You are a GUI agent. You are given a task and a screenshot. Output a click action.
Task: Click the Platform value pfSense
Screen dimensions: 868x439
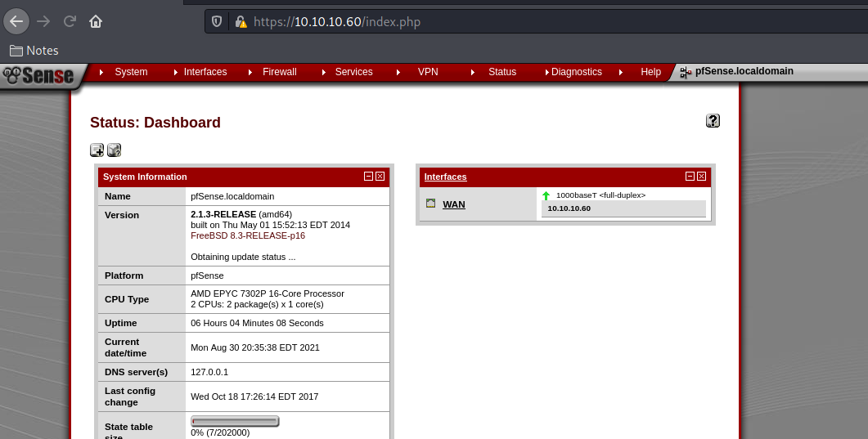207,275
